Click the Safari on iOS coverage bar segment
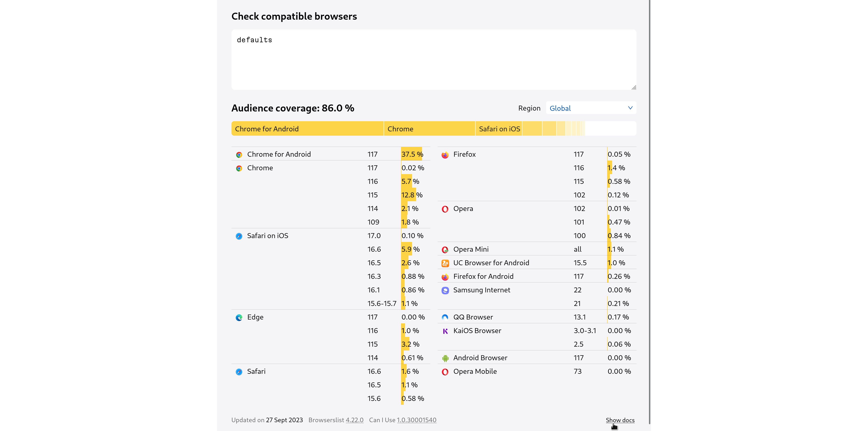The height and width of the screenshot is (431, 868). click(499, 129)
